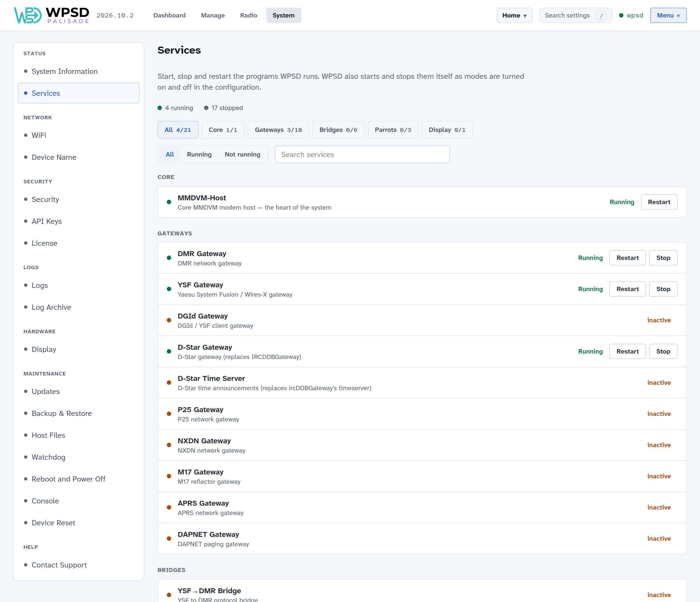Restart the YSF Gateway
This screenshot has height=602, width=700.
(627, 289)
